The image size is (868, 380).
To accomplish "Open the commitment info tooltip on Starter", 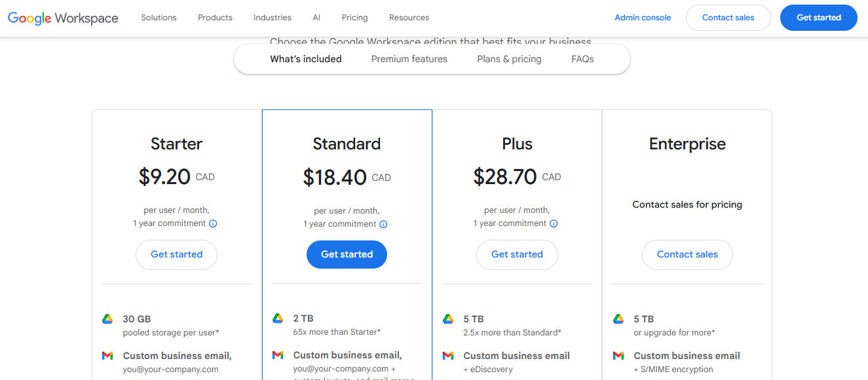I will coord(214,223).
